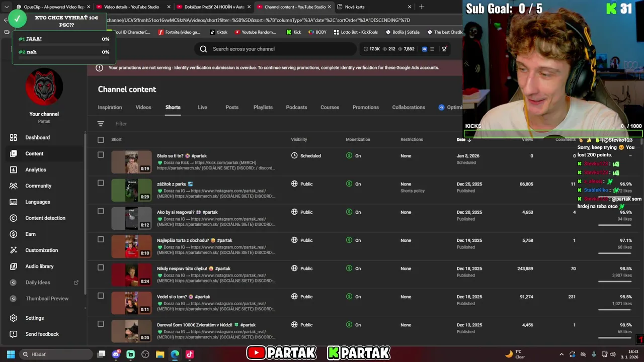Image resolution: width=644 pixels, height=362 pixels.
Task: Click the promotion warning icon
Action: pyautogui.click(x=99, y=67)
